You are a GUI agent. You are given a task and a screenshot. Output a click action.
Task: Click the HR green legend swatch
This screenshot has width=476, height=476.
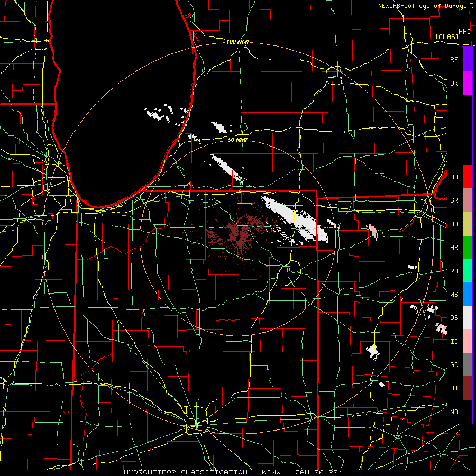(467, 247)
